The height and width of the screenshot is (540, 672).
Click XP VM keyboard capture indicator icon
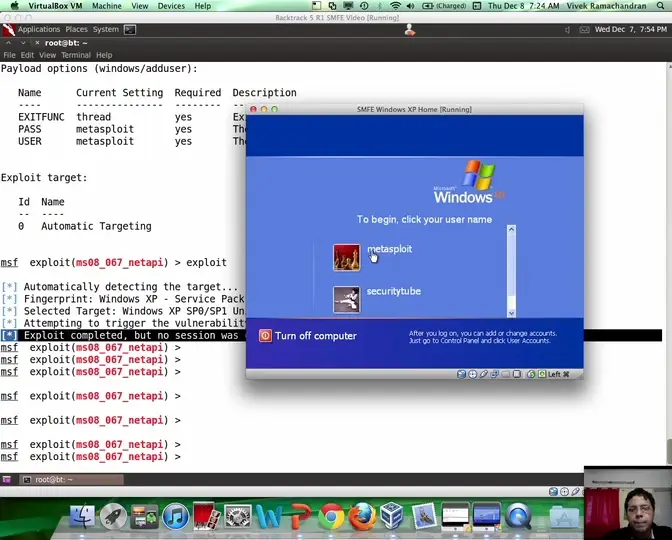click(x=542, y=374)
